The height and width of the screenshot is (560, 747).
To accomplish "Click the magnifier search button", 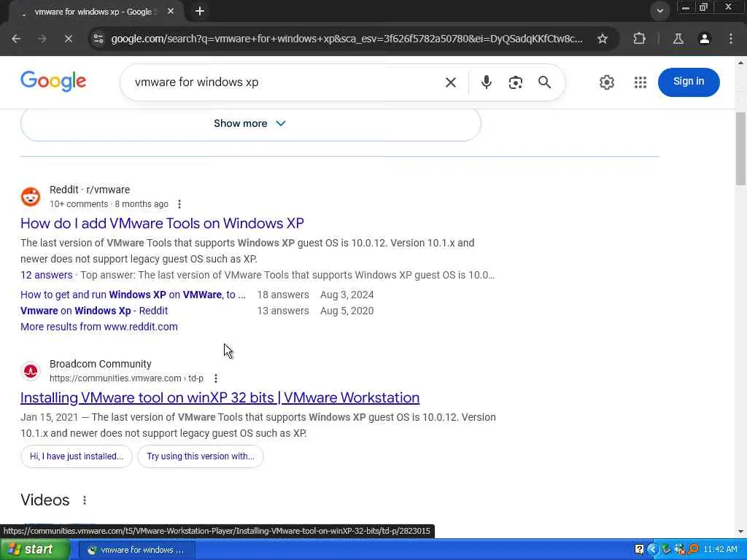I will [x=544, y=82].
